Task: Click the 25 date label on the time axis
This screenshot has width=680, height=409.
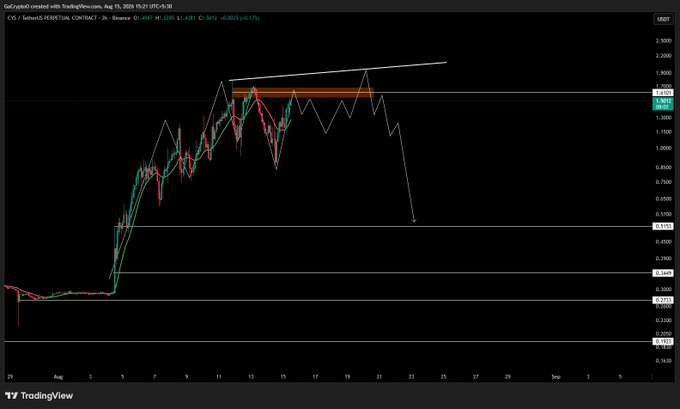Action: [443, 377]
